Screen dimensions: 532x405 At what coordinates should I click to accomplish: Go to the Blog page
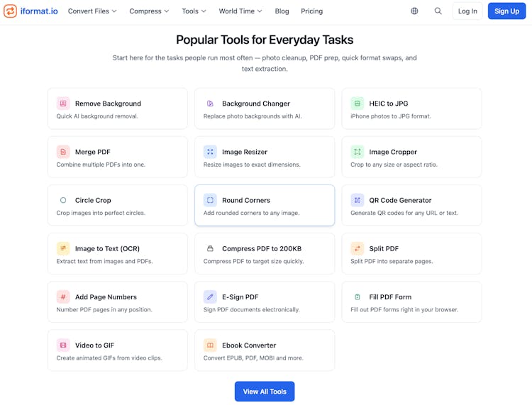282,11
